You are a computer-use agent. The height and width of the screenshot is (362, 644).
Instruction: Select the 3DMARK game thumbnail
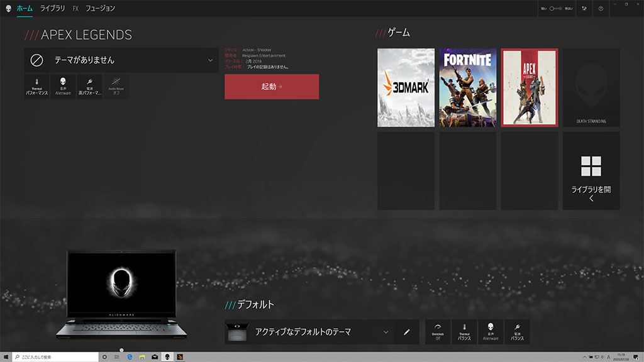click(x=406, y=87)
